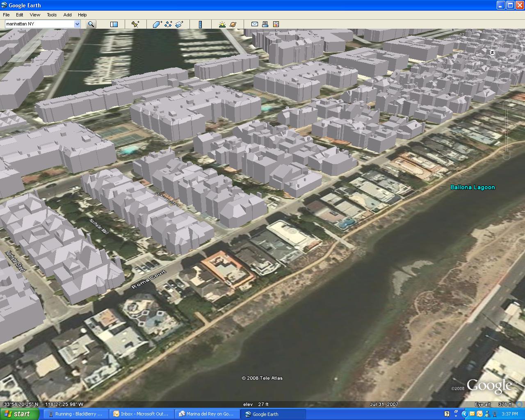525x420 pixels.
Task: Toggle the sidebar panel view
Action: point(114,24)
